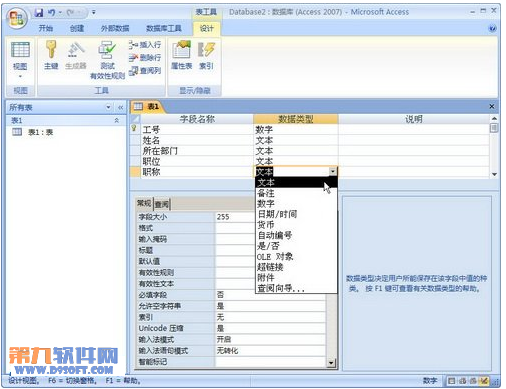
Task: Choose 文本 from the data type list
Action: pyautogui.click(x=296, y=183)
